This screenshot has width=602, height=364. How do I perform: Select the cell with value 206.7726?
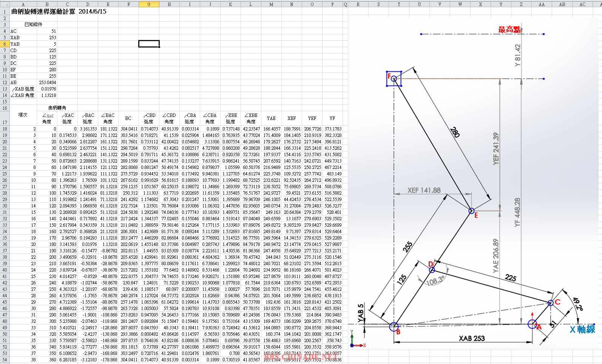point(312,129)
